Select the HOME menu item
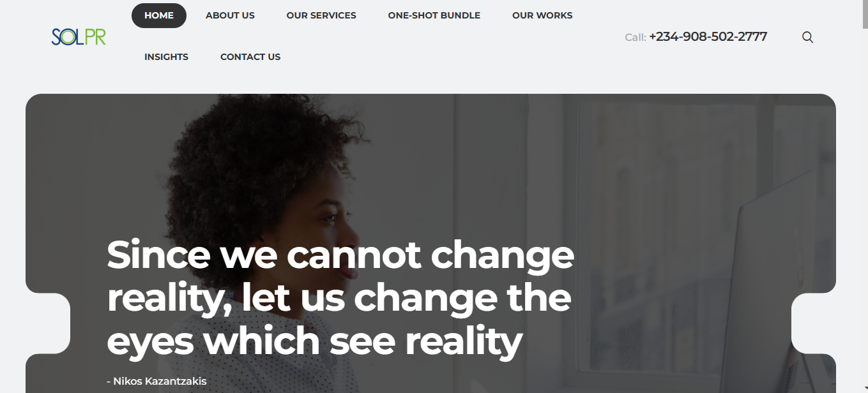 click(159, 15)
